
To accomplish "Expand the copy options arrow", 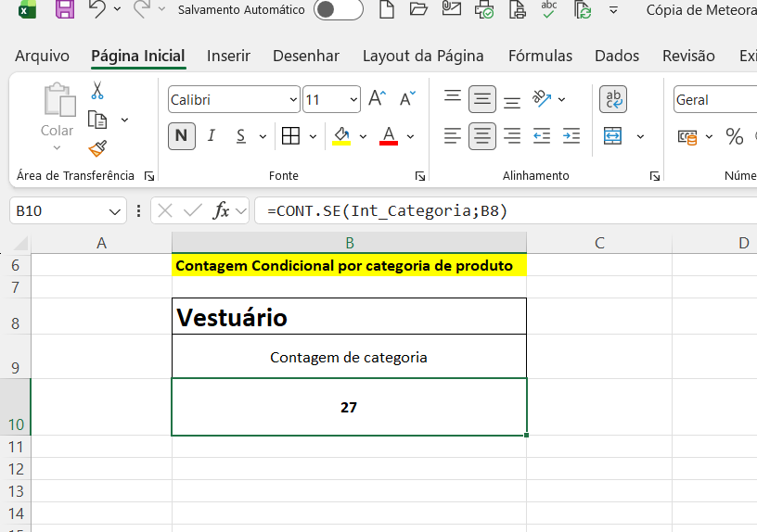I will [124, 120].
